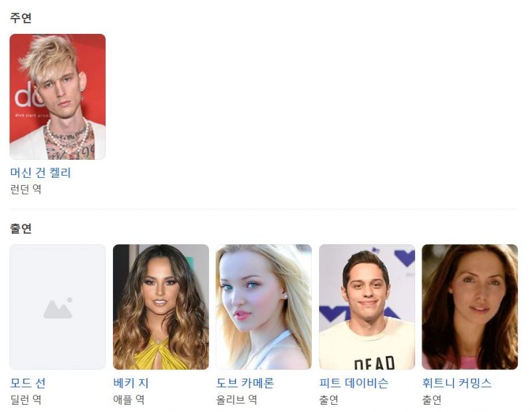The height and width of the screenshot is (412, 532).
Task: Click the lead actor photo in 주연
Action: (57, 97)
